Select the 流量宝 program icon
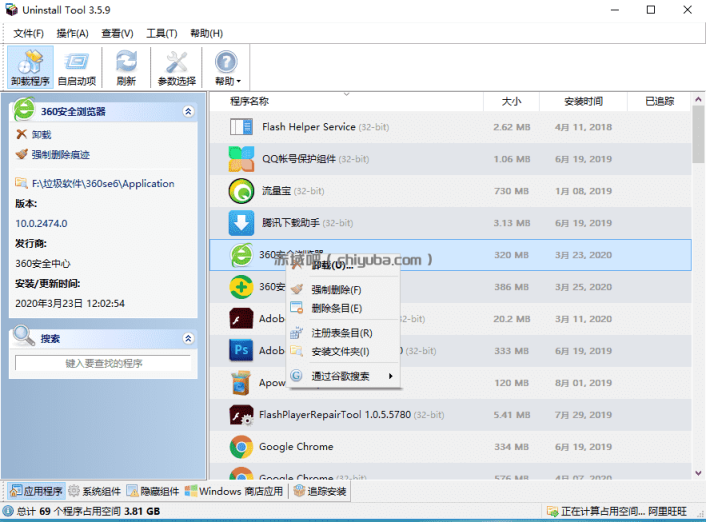 click(x=241, y=191)
